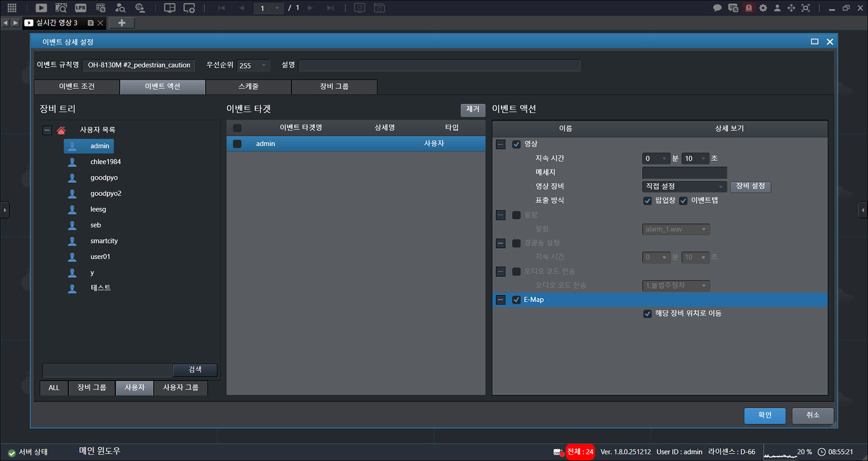This screenshot has height=461, width=868.
Task: Open the camera search magnifier icon
Action: coord(61,8)
